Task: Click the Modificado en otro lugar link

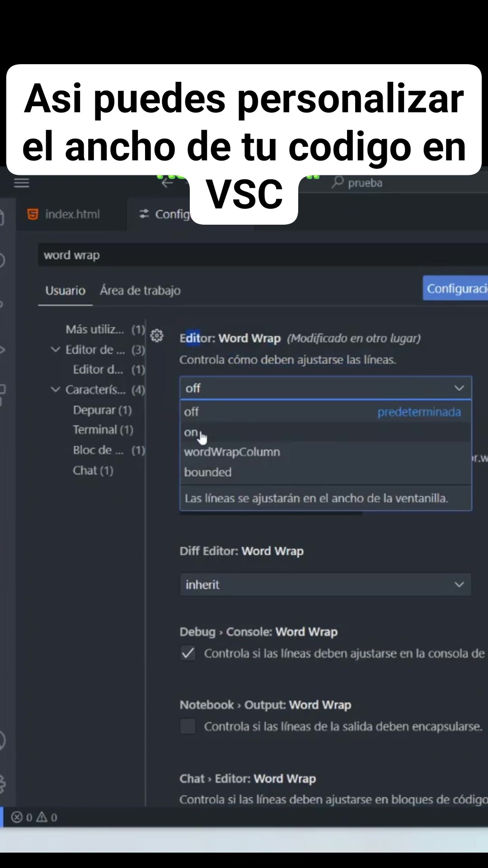Action: 354,338
